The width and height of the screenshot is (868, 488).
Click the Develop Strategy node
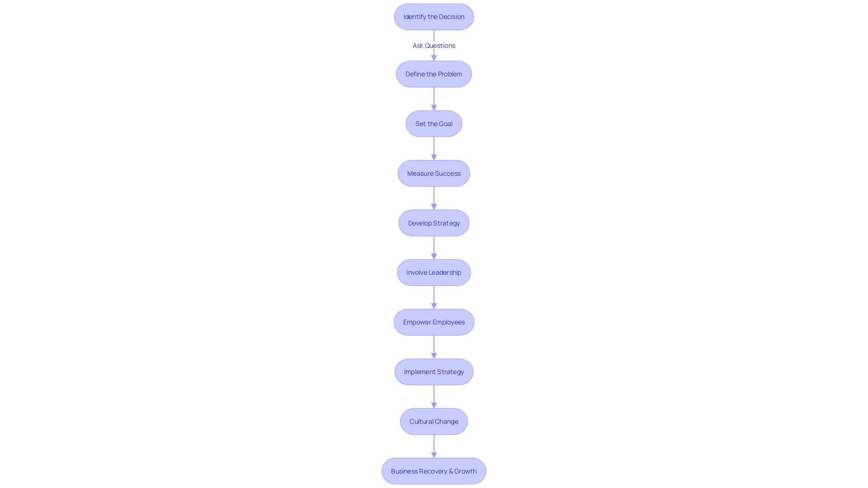(x=434, y=222)
